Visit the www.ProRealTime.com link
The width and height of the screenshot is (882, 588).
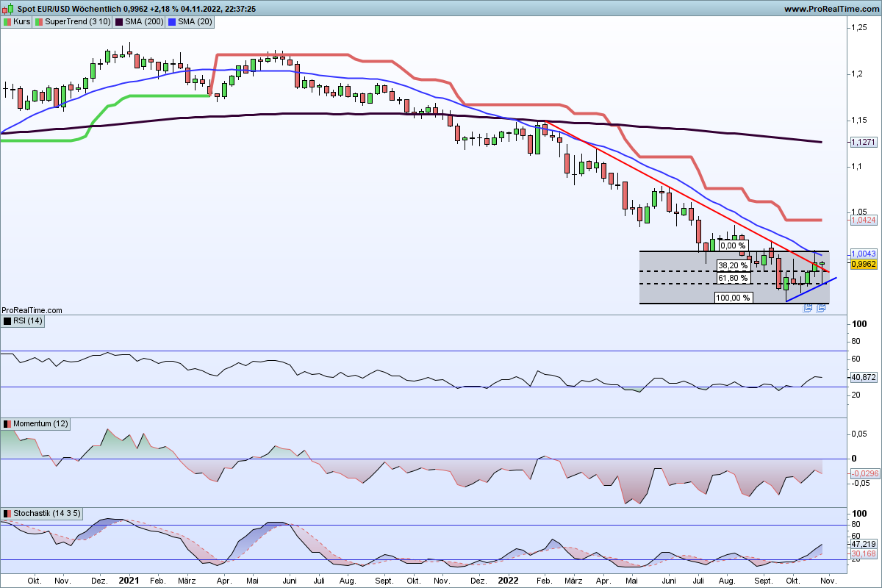831,9
